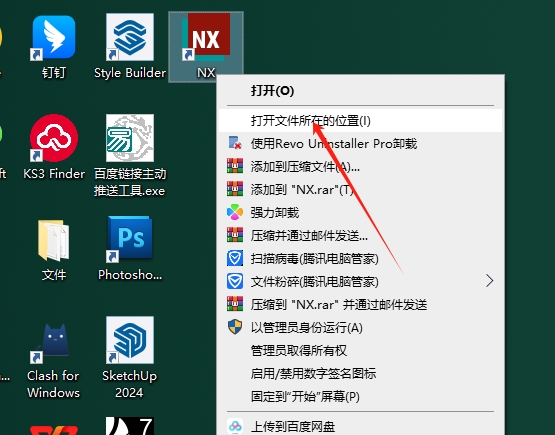This screenshot has width=555, height=435.
Task: Click the Baidu Netdisk cloud icon
Action: [x=235, y=426]
